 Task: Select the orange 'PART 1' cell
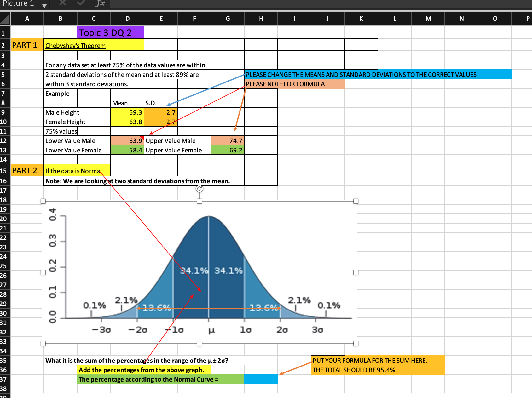coord(27,45)
